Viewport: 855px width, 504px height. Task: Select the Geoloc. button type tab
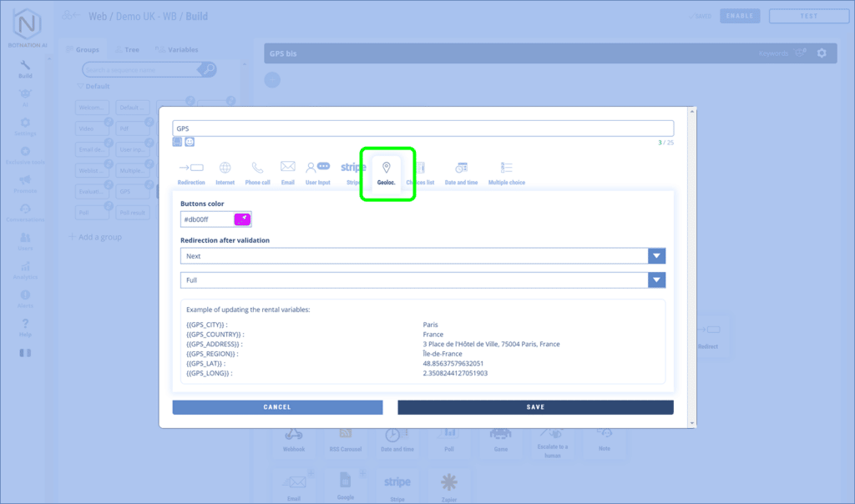point(386,173)
